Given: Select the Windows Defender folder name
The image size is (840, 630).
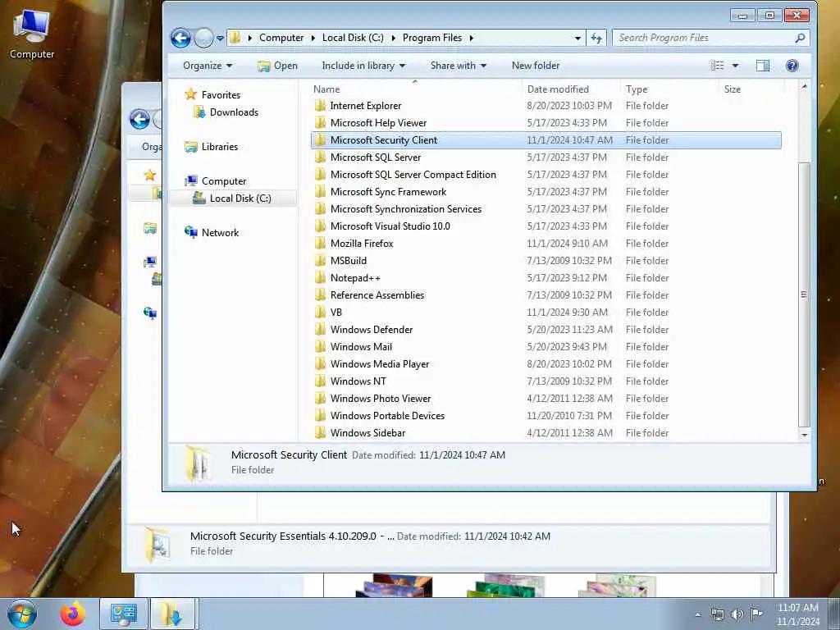Looking at the screenshot, I should coord(372,330).
